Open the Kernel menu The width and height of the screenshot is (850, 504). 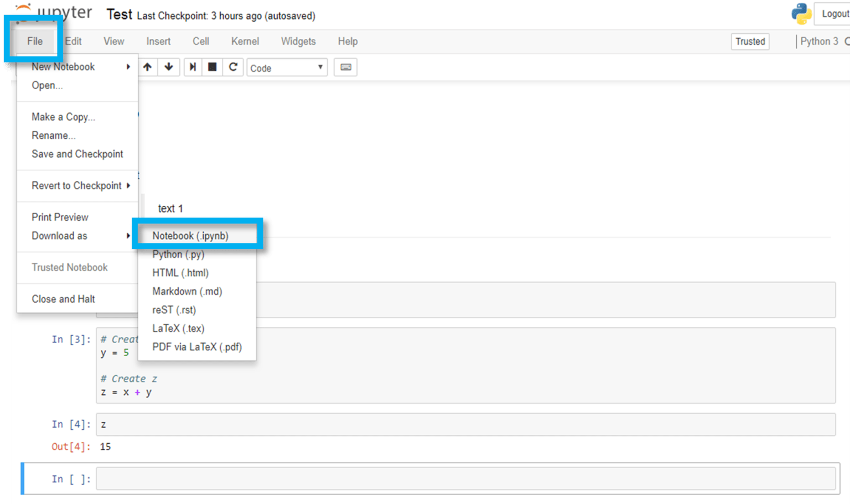click(245, 41)
